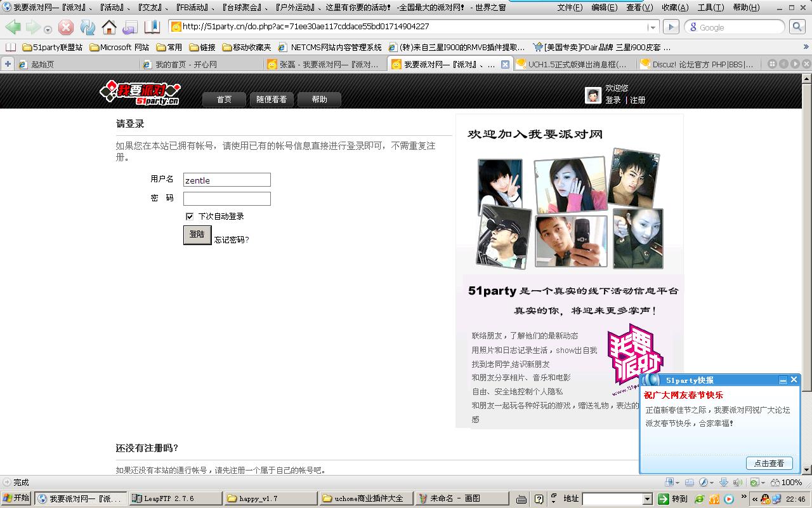Click the help question mark icon in taskbar
This screenshot has width=812, height=508.
539,499
